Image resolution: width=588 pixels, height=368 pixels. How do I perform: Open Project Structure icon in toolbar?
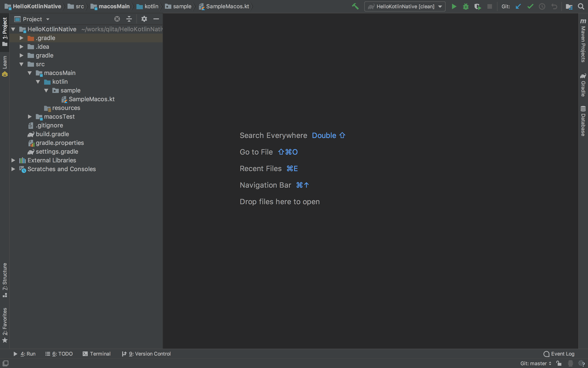(x=569, y=6)
